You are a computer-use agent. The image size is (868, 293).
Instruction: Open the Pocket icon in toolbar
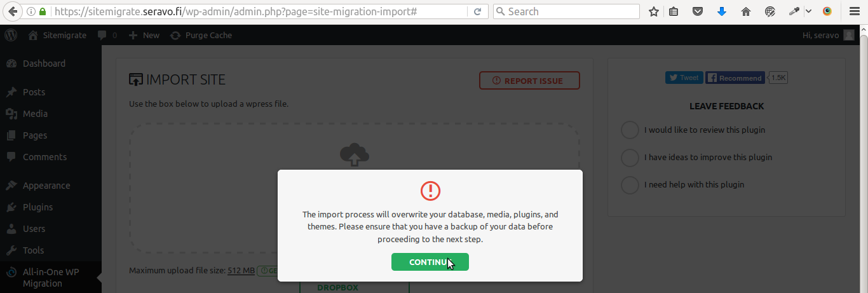697,11
